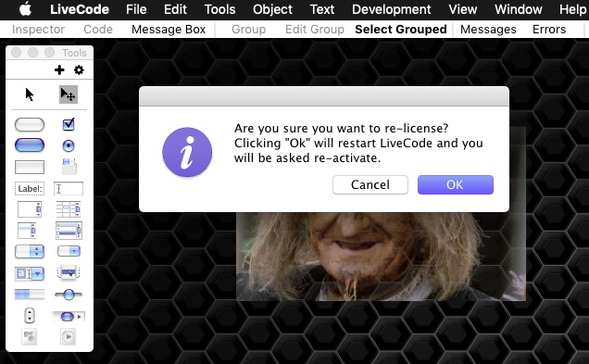Pick the popup menu button control
This screenshot has height=364, width=589.
click(69, 272)
